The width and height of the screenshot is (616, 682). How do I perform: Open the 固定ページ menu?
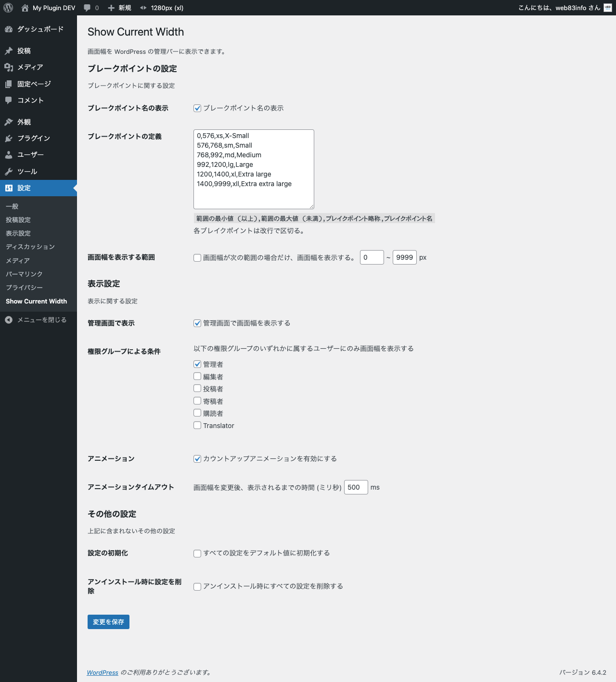pyautogui.click(x=38, y=84)
